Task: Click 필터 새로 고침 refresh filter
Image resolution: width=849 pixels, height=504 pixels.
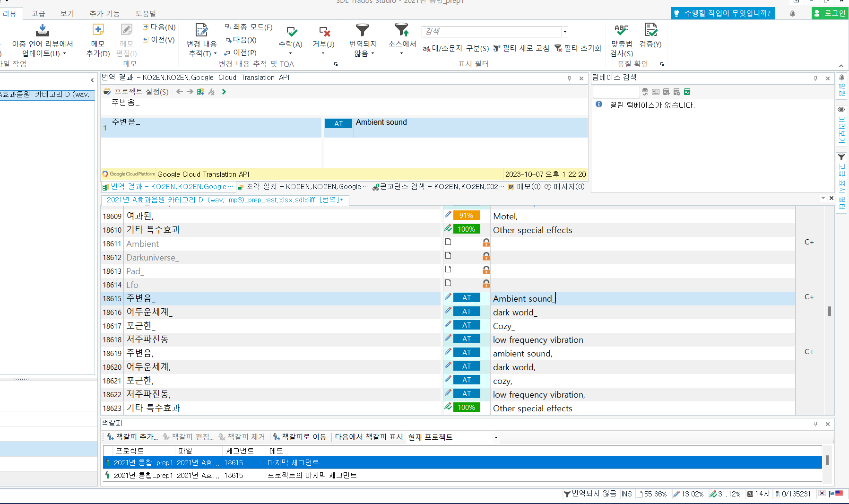Action: coord(521,48)
